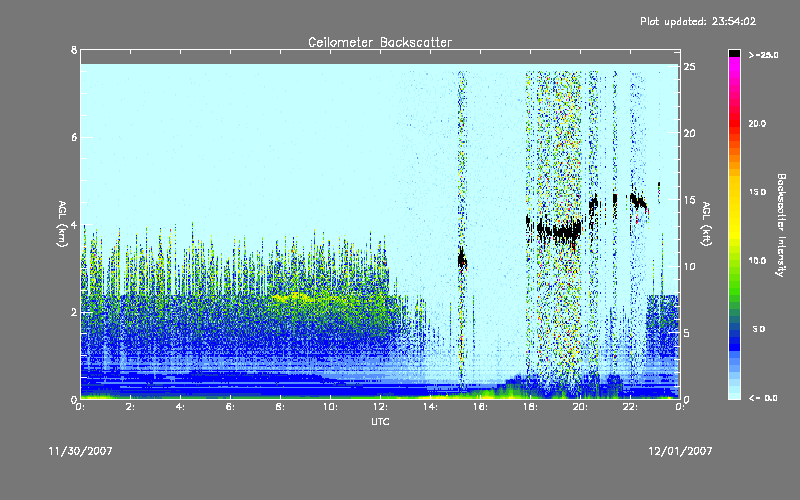Click the black cloud base marker near 15 UTC
This screenshot has width=800, height=500.
(x=462, y=260)
